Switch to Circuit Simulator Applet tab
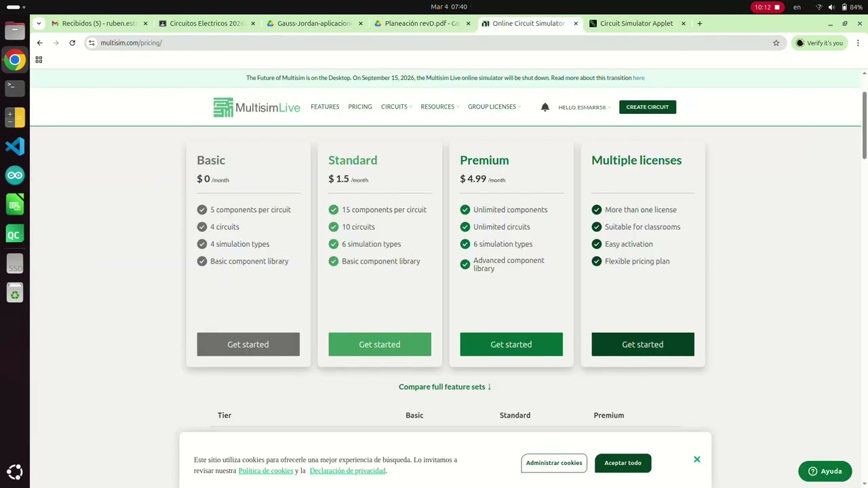The height and width of the screenshot is (488, 868). point(637,23)
